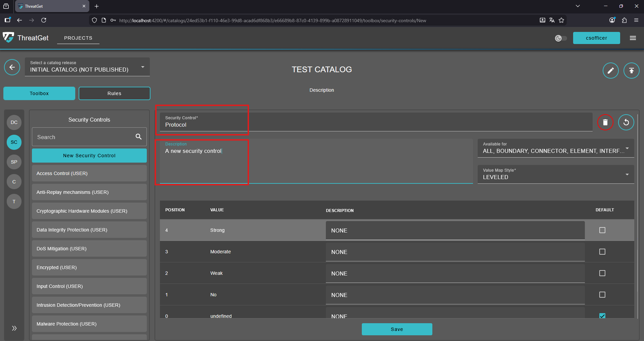Change the Value Map Style dropdown
The image size is (644, 341).
627,174
